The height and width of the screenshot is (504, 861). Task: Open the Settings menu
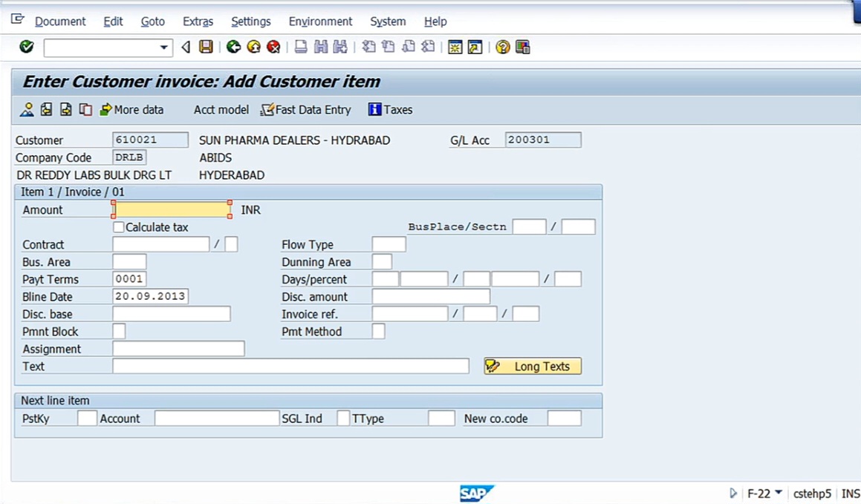point(251,22)
